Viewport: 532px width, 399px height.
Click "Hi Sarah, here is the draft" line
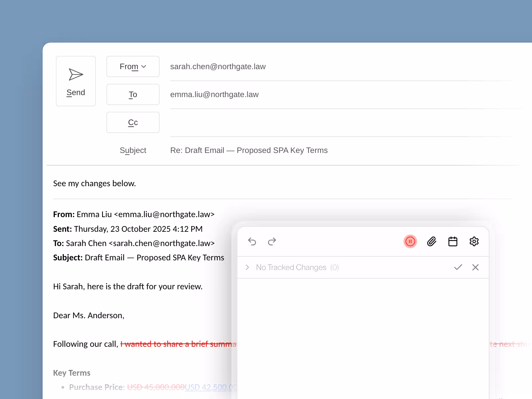[128, 287]
